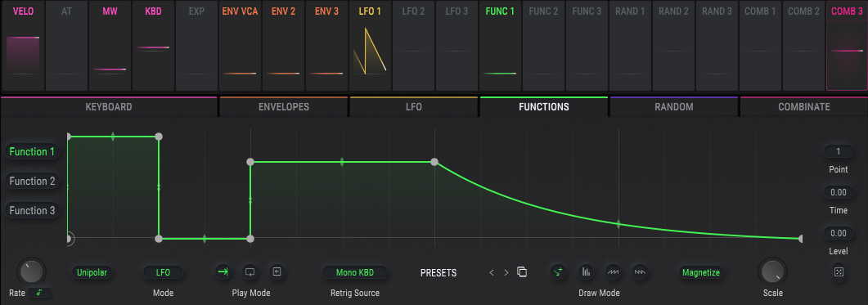
Task: Switch to the RANDOM tab
Action: [x=673, y=107]
